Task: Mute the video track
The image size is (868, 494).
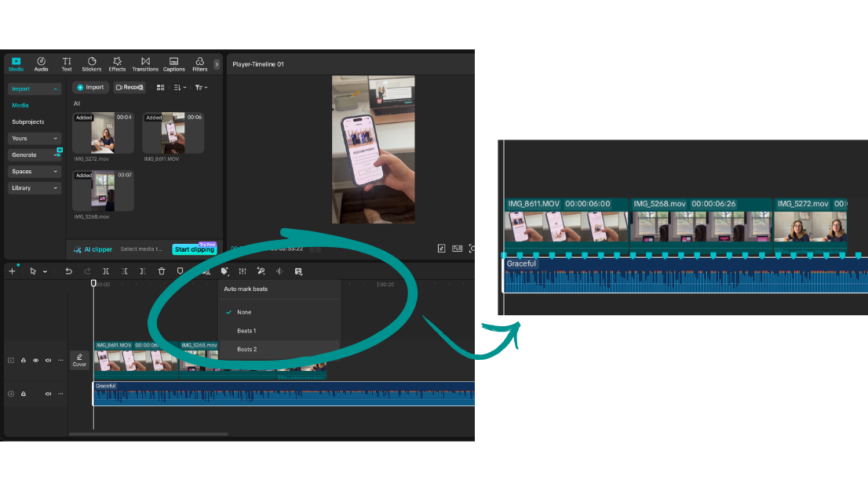Action: tap(48, 360)
